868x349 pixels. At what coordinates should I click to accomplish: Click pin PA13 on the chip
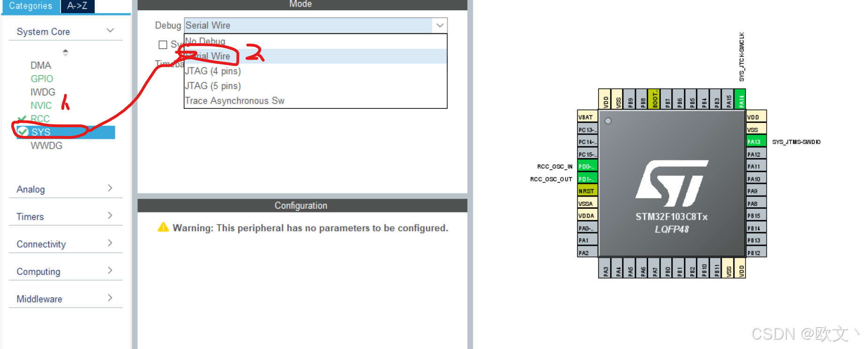756,142
